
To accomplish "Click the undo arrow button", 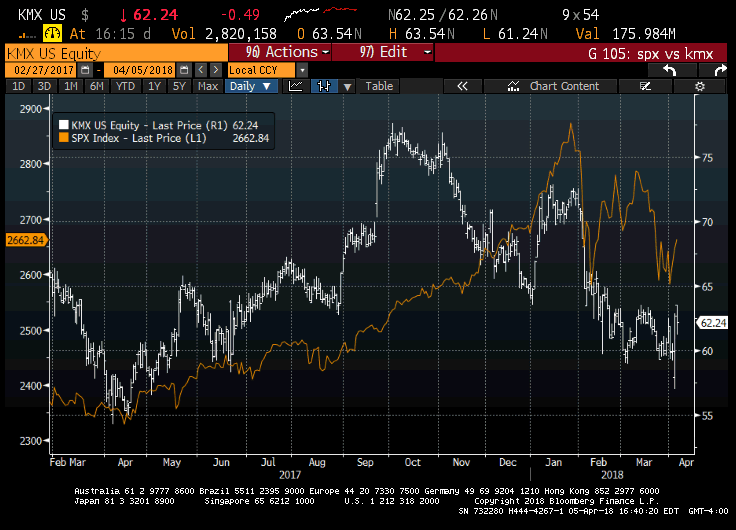I will pyautogui.click(x=670, y=70).
